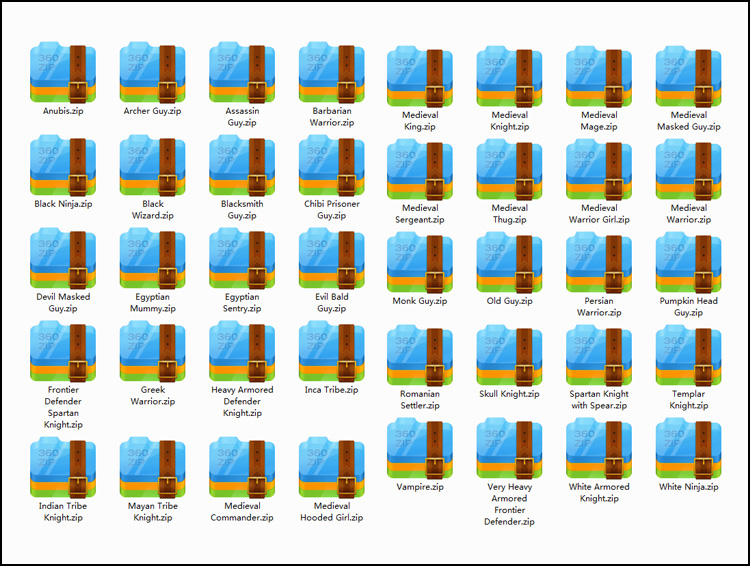Click the 'Anubis.zip' file name label
750x570 pixels.
pos(63,111)
